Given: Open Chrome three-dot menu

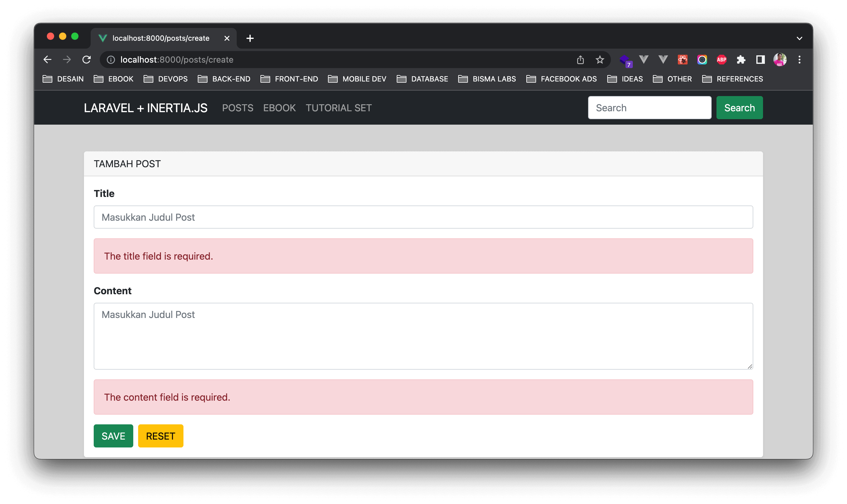Looking at the screenshot, I should click(x=800, y=60).
